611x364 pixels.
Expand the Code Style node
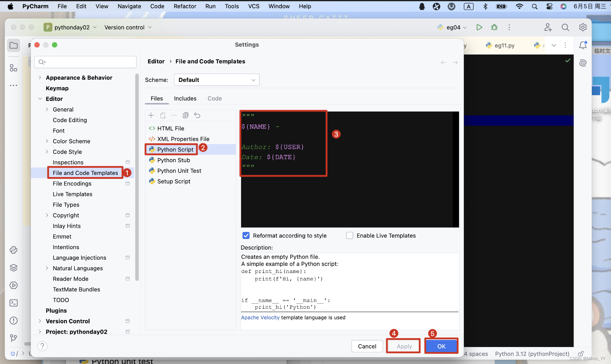tap(47, 152)
